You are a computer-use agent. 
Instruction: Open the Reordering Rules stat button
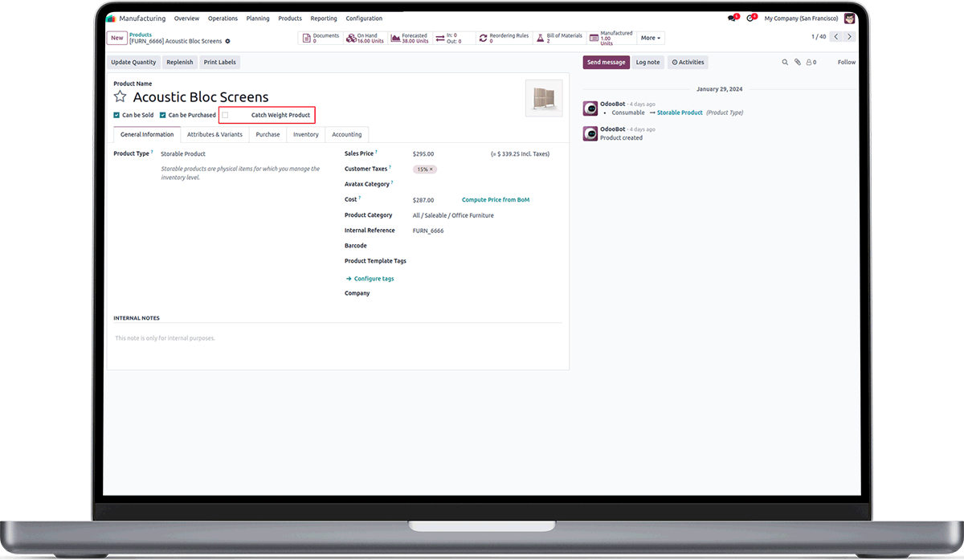(504, 38)
